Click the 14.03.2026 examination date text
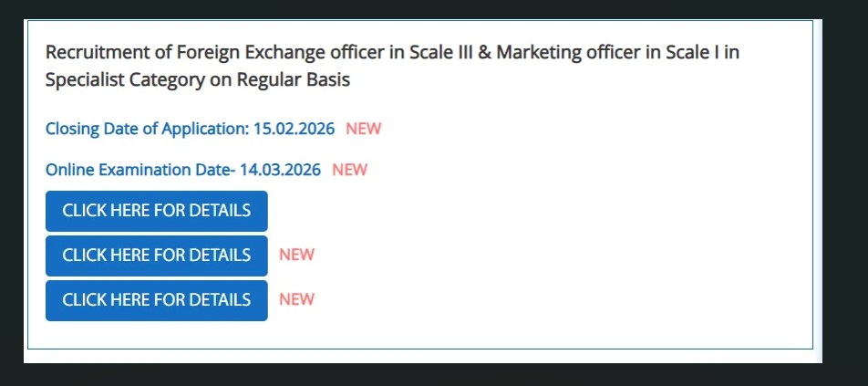 click(x=280, y=170)
